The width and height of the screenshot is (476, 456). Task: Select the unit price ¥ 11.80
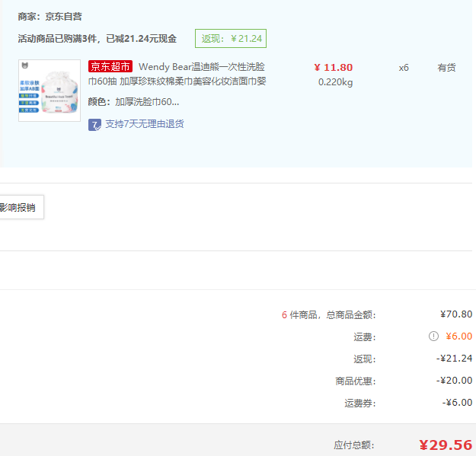click(334, 67)
